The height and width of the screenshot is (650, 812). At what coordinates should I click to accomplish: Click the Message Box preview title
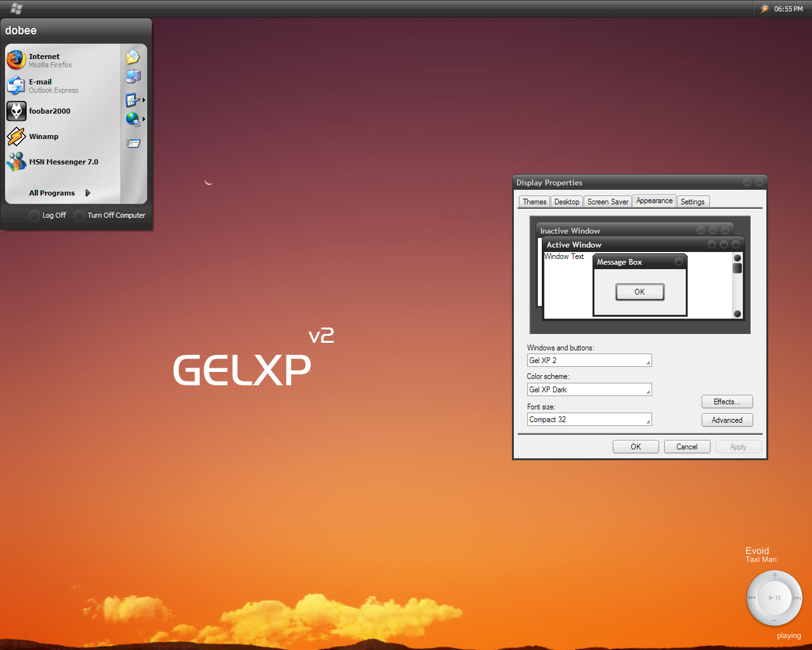click(x=619, y=262)
